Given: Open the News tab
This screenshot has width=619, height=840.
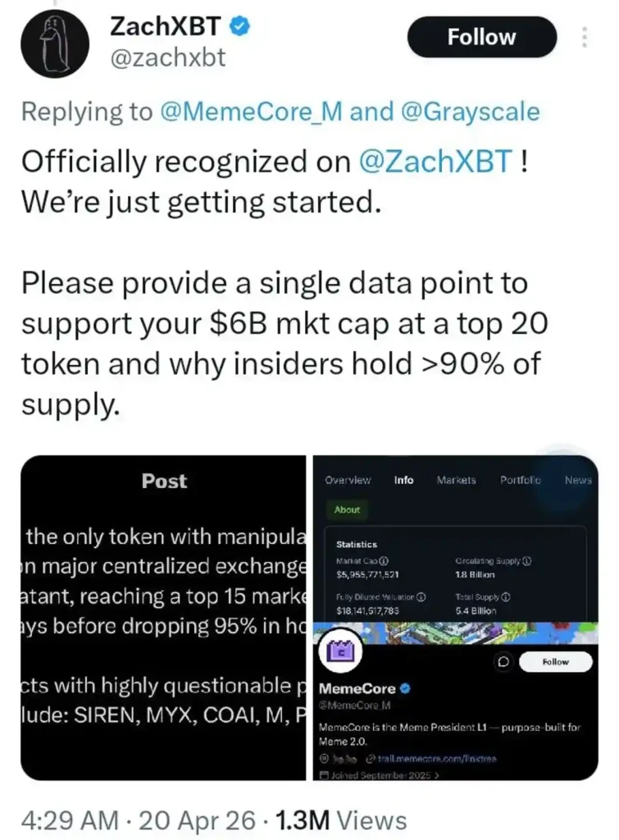Looking at the screenshot, I should [x=579, y=481].
